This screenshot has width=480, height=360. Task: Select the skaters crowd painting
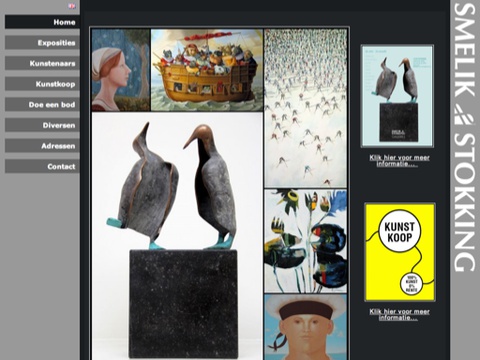306,108
